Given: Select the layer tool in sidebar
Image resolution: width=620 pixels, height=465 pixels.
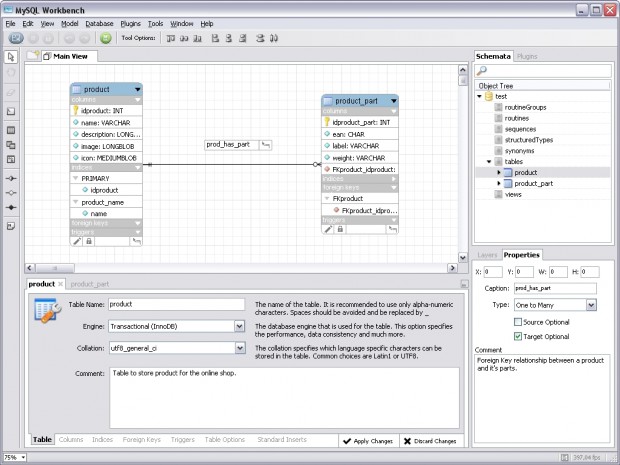Looking at the screenshot, I should tap(11, 112).
